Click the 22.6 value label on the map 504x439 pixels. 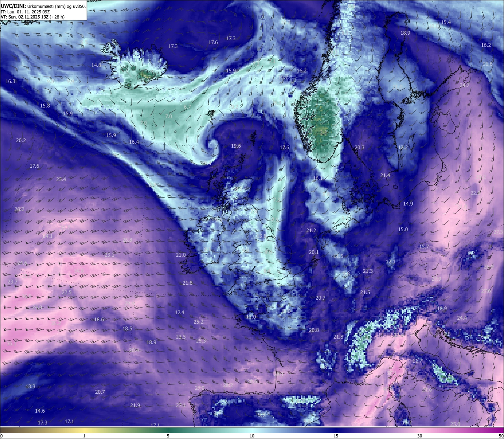pos(476,193)
